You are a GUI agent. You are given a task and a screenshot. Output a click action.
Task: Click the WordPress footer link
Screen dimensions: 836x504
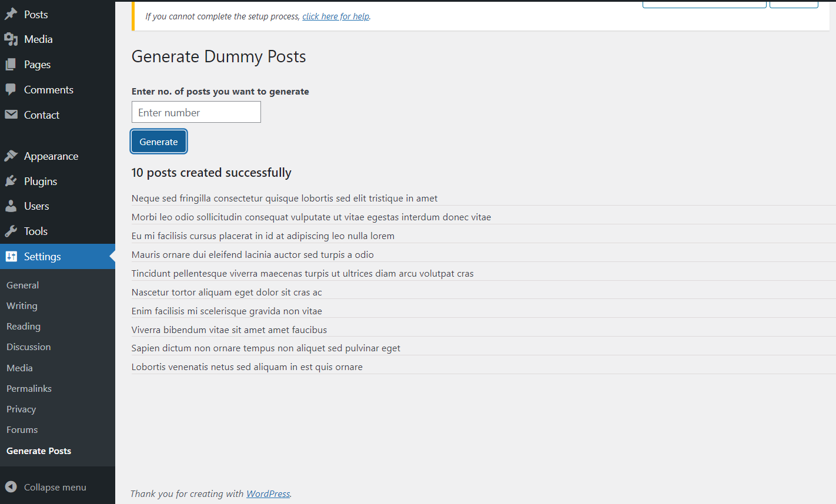[267, 493]
